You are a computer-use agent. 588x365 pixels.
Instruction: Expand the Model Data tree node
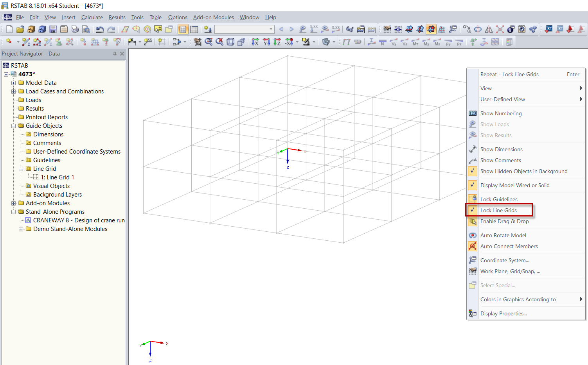click(13, 82)
